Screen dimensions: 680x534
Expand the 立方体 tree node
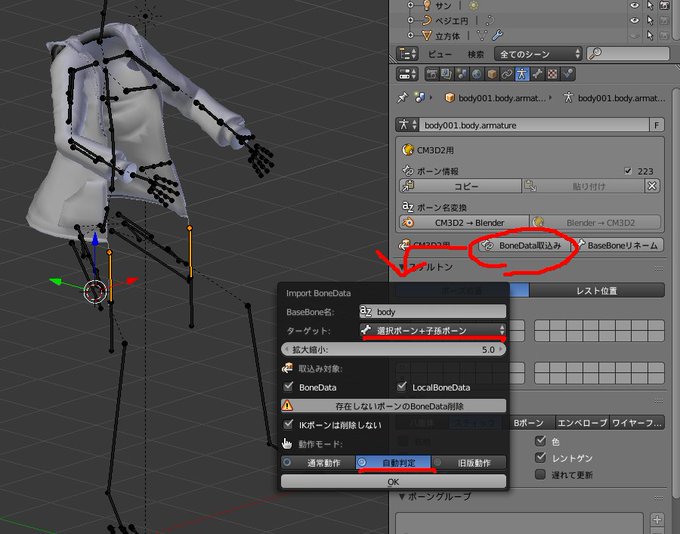pos(410,35)
